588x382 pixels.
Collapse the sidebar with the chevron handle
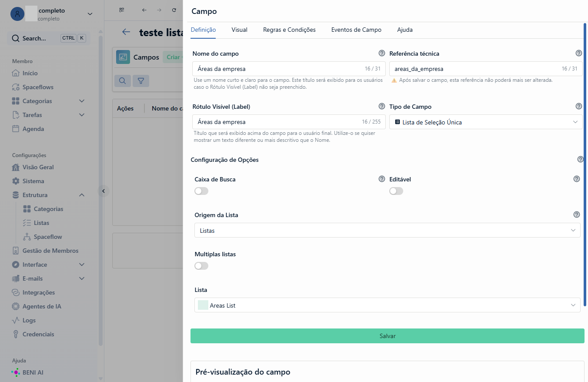tap(104, 191)
